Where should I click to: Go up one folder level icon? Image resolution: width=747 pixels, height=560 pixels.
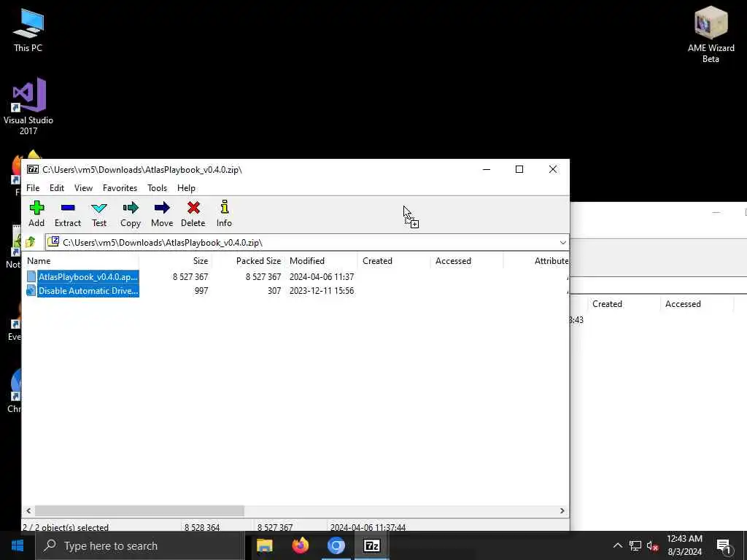pyautogui.click(x=31, y=242)
